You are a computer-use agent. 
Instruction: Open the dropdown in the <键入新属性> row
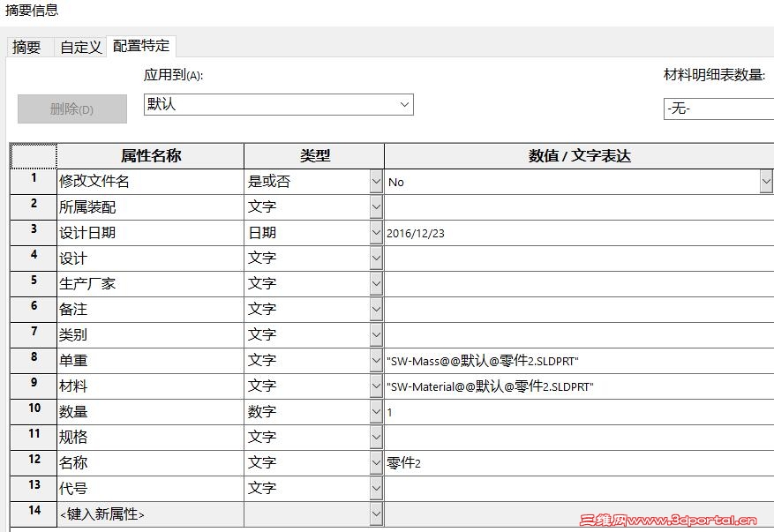pyautogui.click(x=374, y=513)
